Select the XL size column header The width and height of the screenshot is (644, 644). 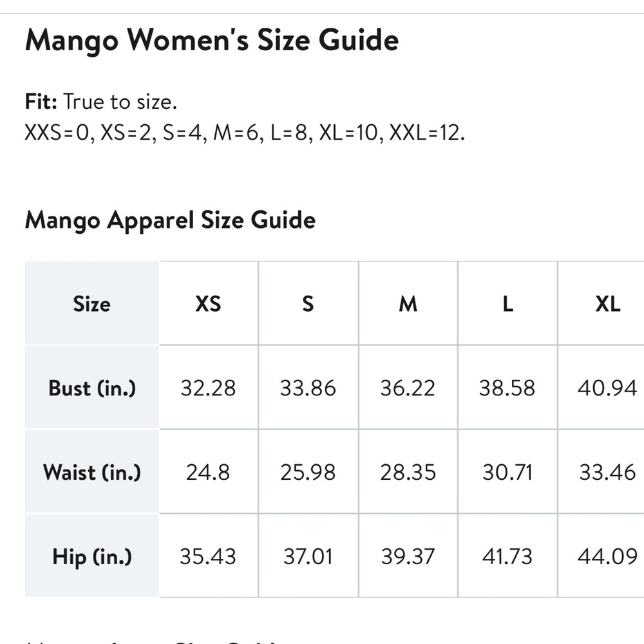tap(607, 303)
